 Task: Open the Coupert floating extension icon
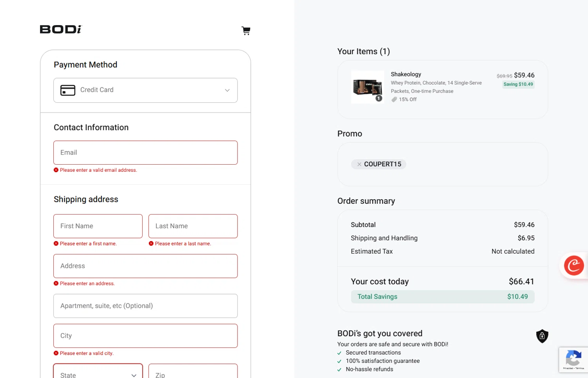pyautogui.click(x=573, y=265)
